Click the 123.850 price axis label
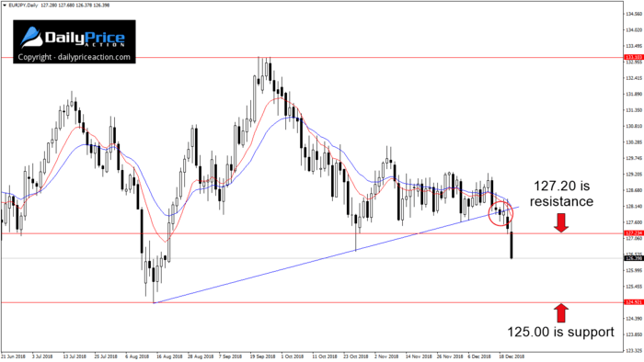 coord(634,334)
